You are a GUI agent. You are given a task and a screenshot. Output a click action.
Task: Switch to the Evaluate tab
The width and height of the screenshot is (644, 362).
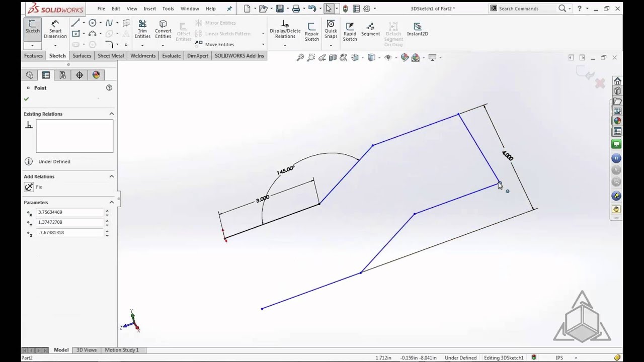pos(171,56)
